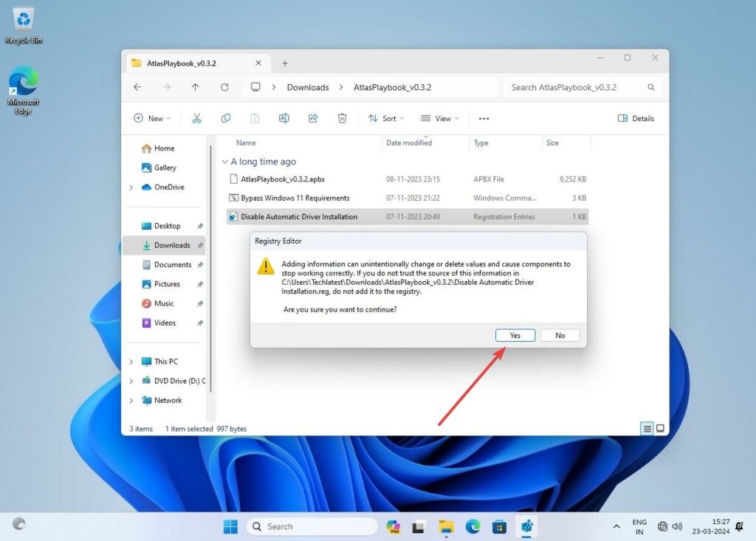This screenshot has width=756, height=541.
Task: Click the Share icon in toolbar
Action: [313, 118]
